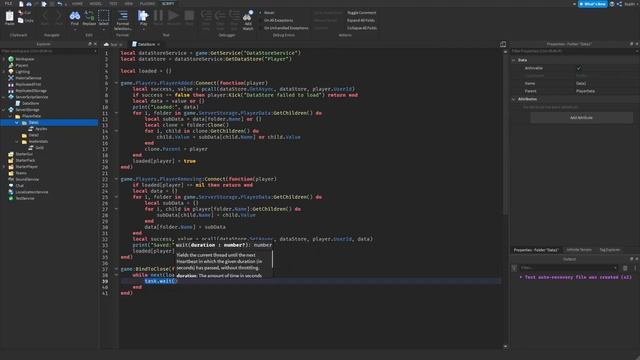Viewport: 640px width, 360px height.
Task: Click the Back navigate arrow
Action: (x=45, y=16)
